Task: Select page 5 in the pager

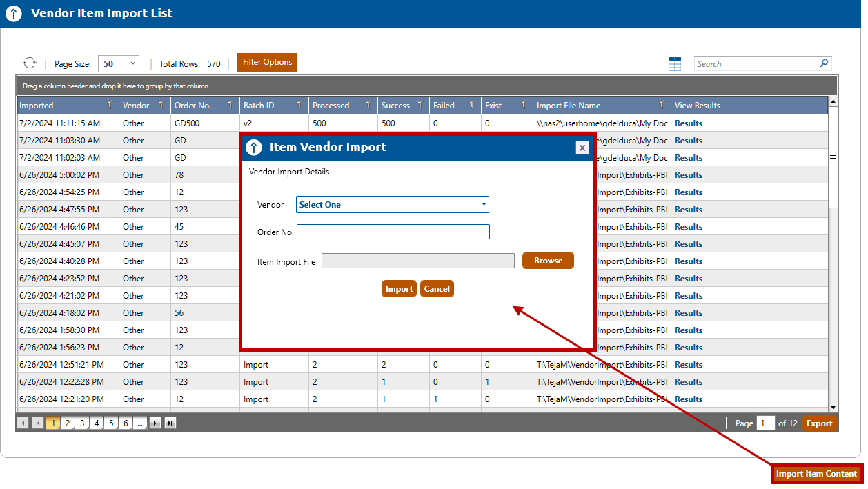Action: click(x=111, y=423)
